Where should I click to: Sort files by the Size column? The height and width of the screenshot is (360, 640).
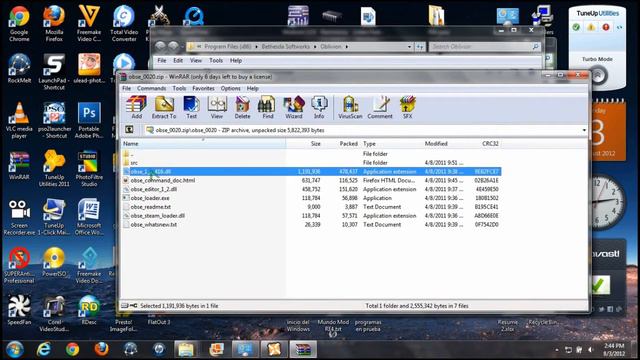[304, 144]
